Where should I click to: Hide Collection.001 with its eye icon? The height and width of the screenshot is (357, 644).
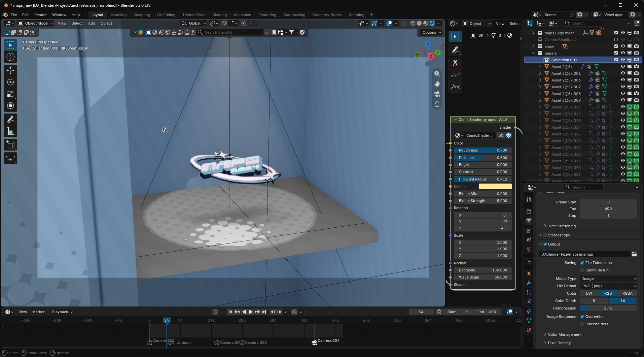(x=623, y=60)
